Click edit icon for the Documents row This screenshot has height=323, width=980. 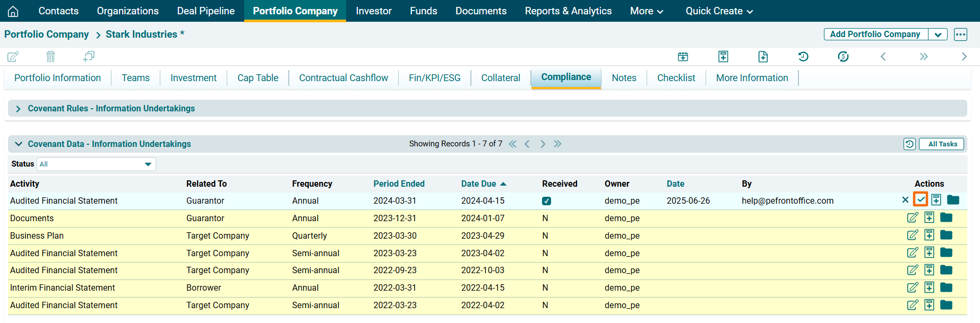click(912, 217)
